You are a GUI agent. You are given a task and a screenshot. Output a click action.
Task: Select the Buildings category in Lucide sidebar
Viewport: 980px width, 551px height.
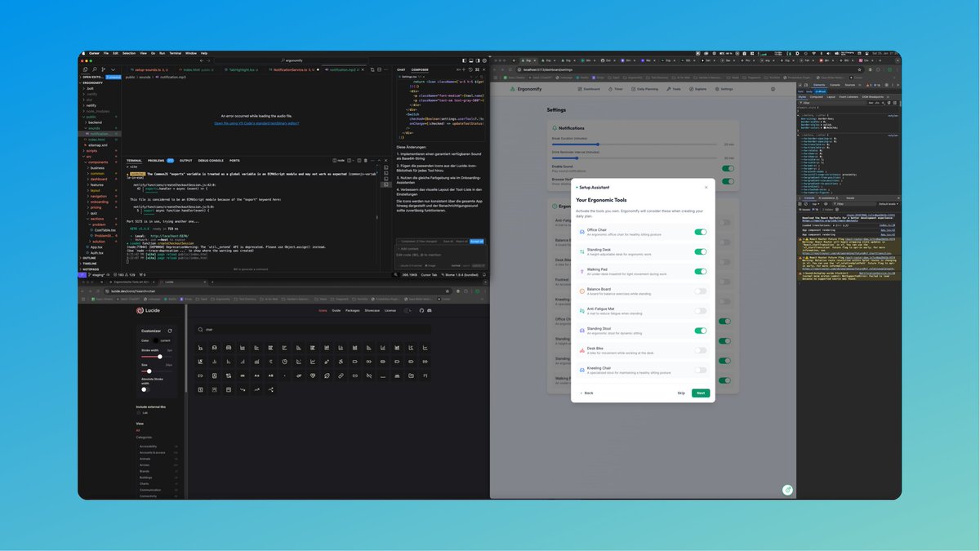[x=145, y=478]
